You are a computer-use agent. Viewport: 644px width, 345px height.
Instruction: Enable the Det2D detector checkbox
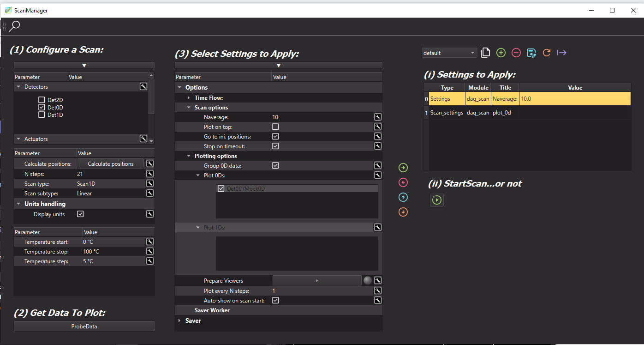click(42, 100)
